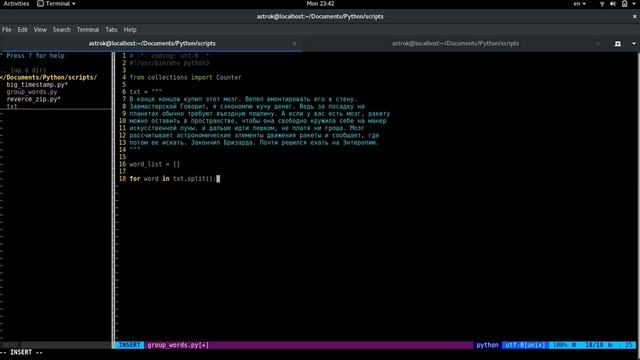
Task: Close the terminal window
Action: coord(634,17)
